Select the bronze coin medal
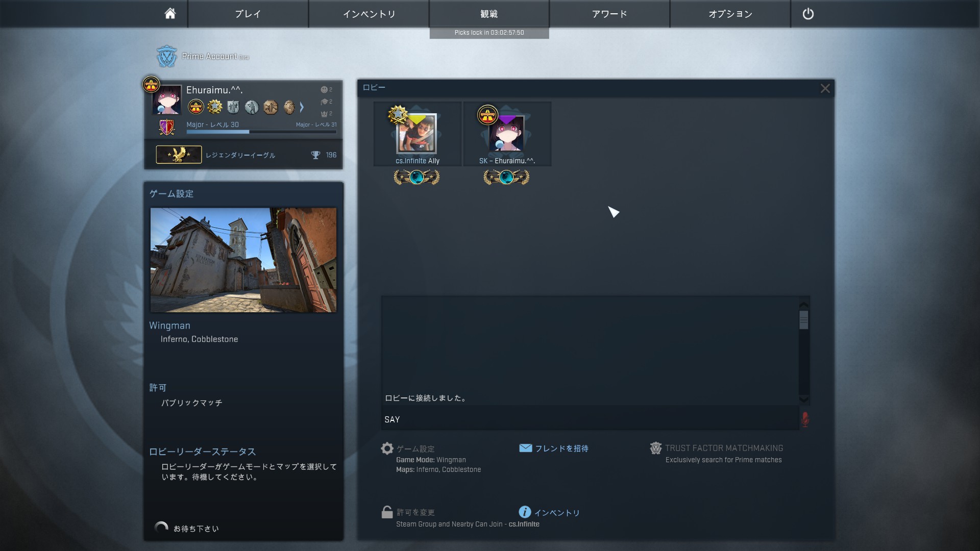Screen dimensions: 980x551 point(271,107)
